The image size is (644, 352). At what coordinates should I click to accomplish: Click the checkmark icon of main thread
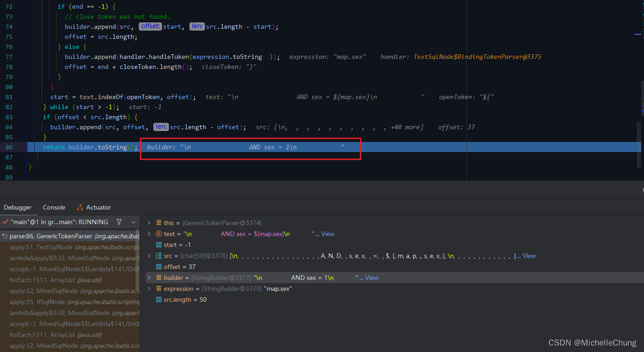(x=5, y=222)
